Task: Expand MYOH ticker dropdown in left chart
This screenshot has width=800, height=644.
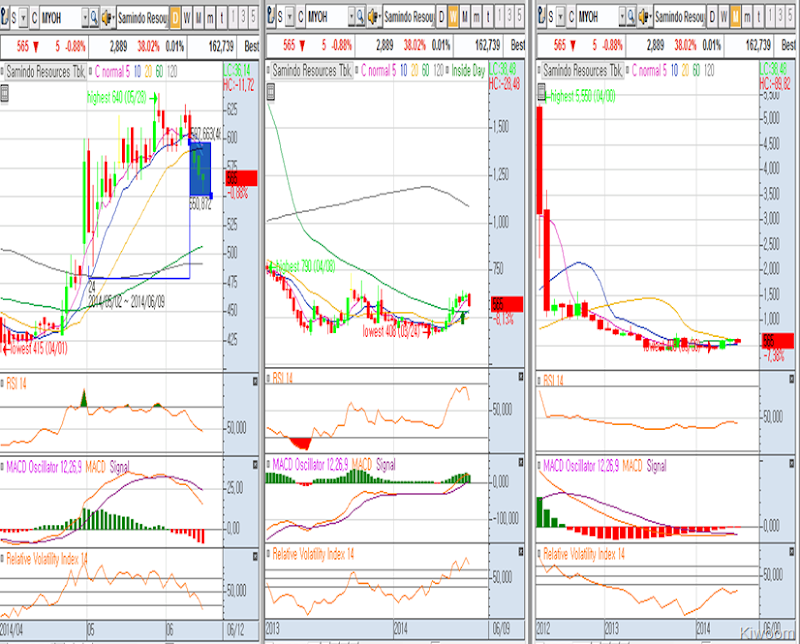Action: pos(85,18)
